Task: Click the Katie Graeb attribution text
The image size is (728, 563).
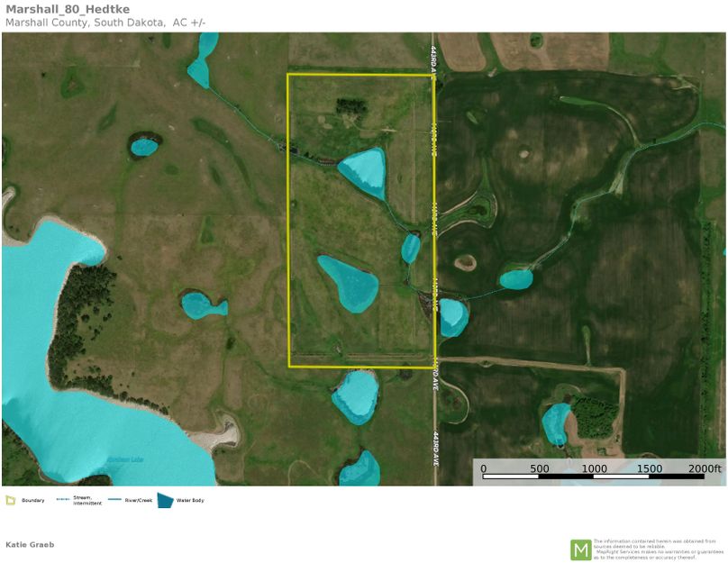Action: click(x=30, y=544)
